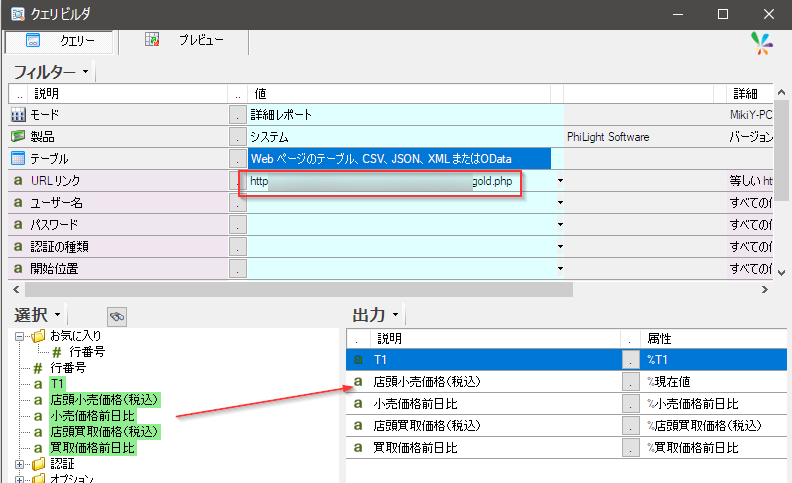Select 店頭小売価格(税込) in selection tree
Screen dimensions: 792x483
point(105,400)
